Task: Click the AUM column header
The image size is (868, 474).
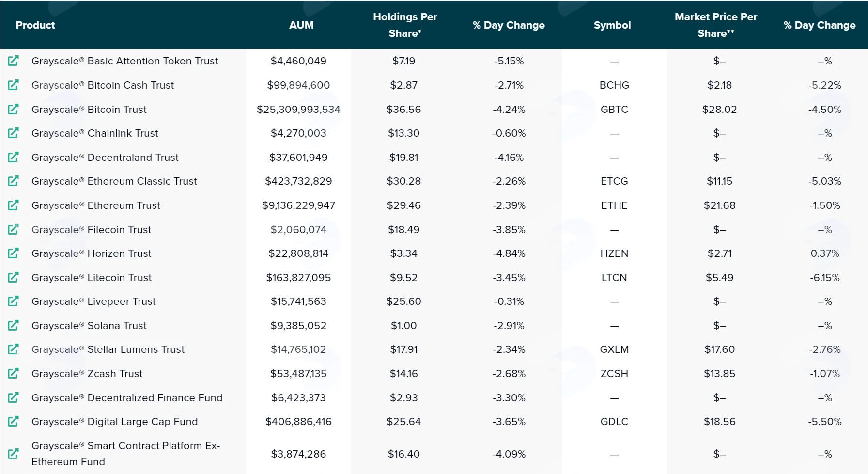Action: click(301, 25)
